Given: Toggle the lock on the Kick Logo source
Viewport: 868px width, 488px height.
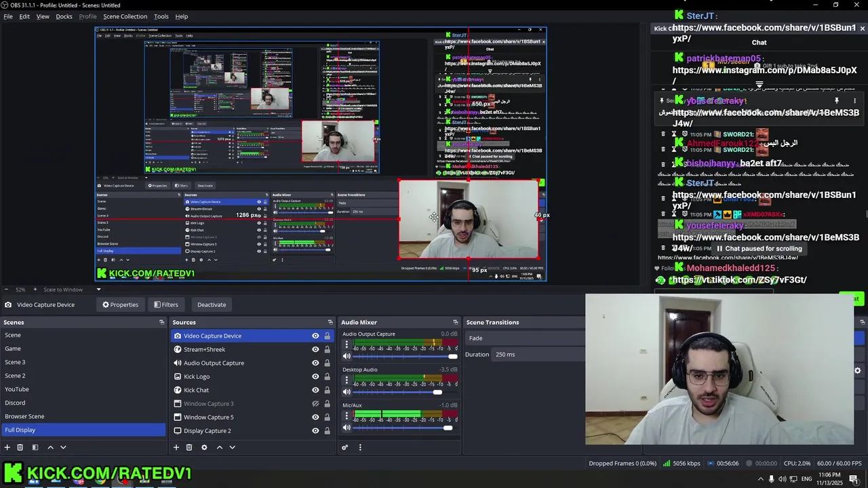Looking at the screenshot, I should (x=327, y=377).
